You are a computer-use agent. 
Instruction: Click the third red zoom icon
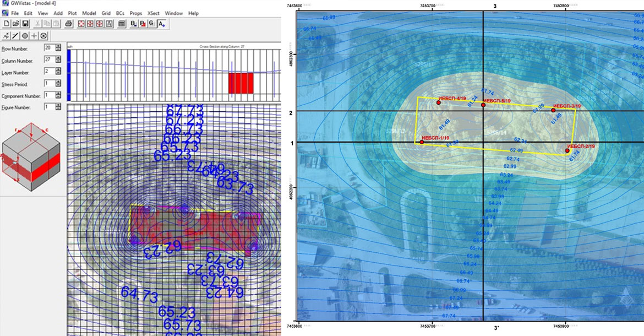coord(100,24)
